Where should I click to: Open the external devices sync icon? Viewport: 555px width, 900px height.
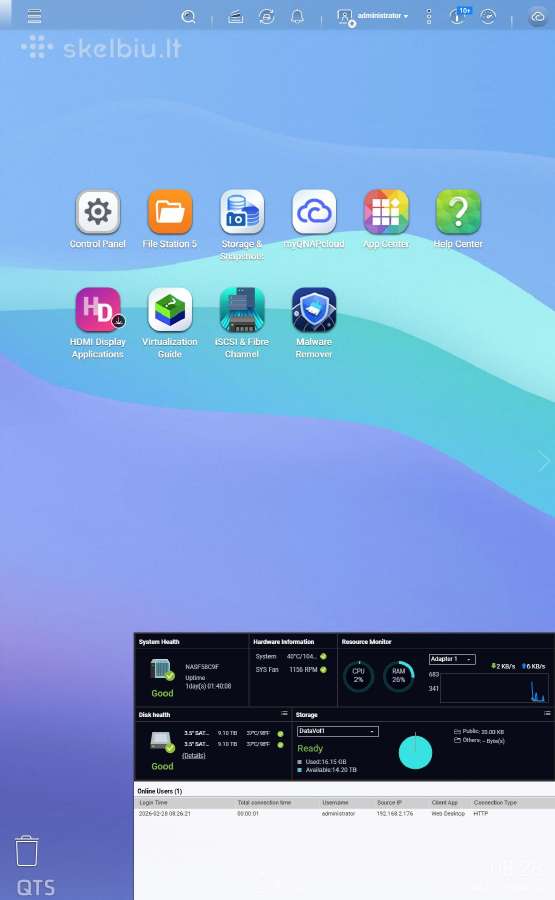pos(266,17)
